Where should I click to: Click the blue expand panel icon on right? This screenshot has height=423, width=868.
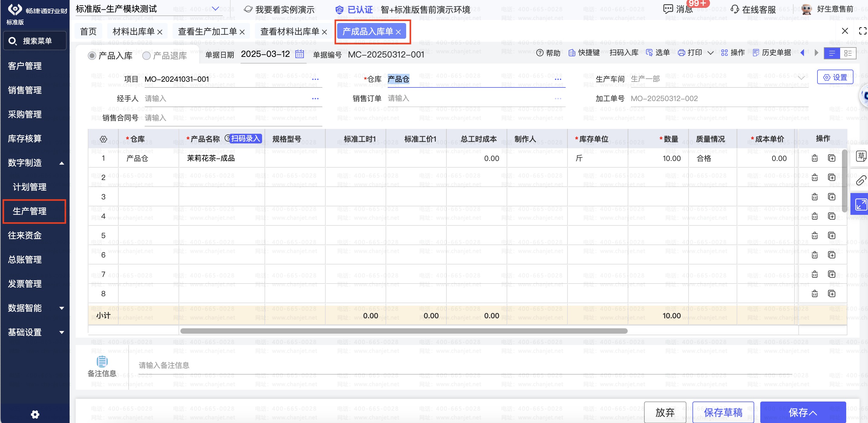pos(860,204)
